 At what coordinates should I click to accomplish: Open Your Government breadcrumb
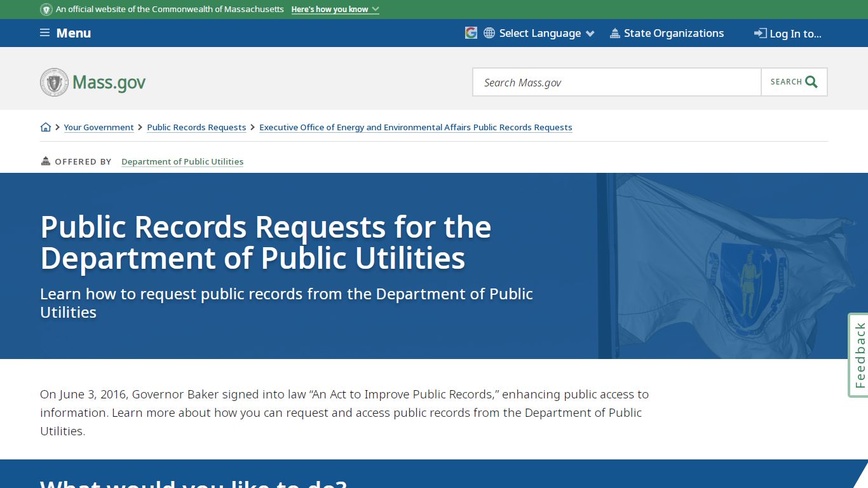coord(98,127)
